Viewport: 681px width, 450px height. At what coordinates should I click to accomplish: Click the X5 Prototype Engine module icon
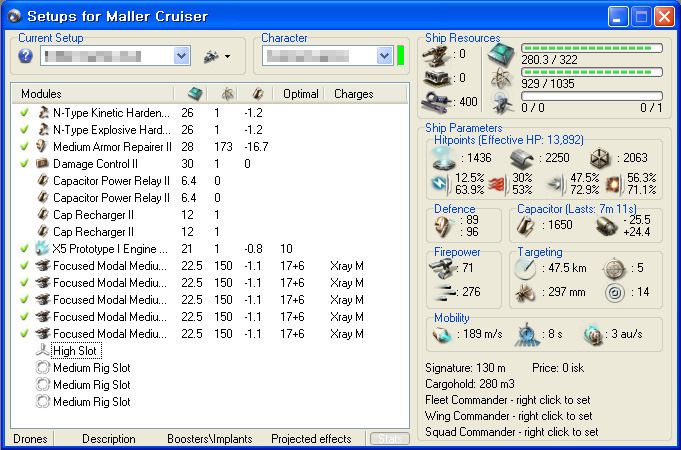[x=42, y=248]
